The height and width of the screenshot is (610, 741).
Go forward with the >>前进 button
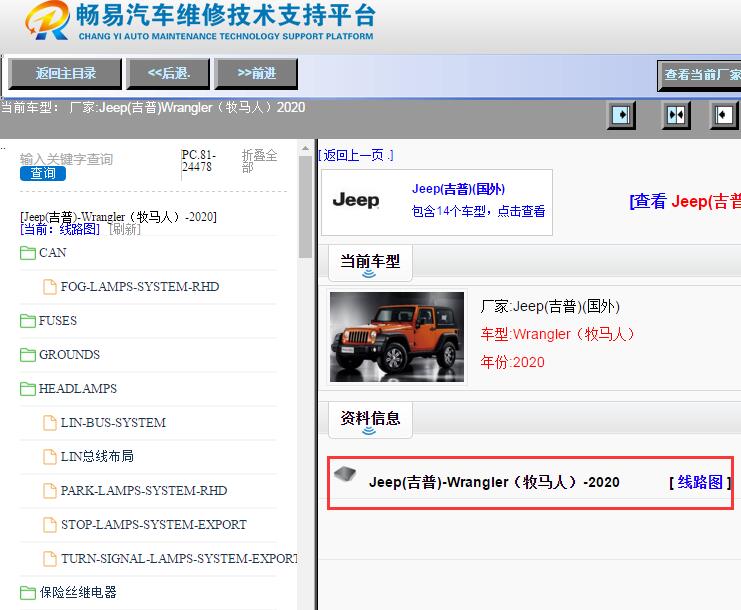(x=256, y=73)
